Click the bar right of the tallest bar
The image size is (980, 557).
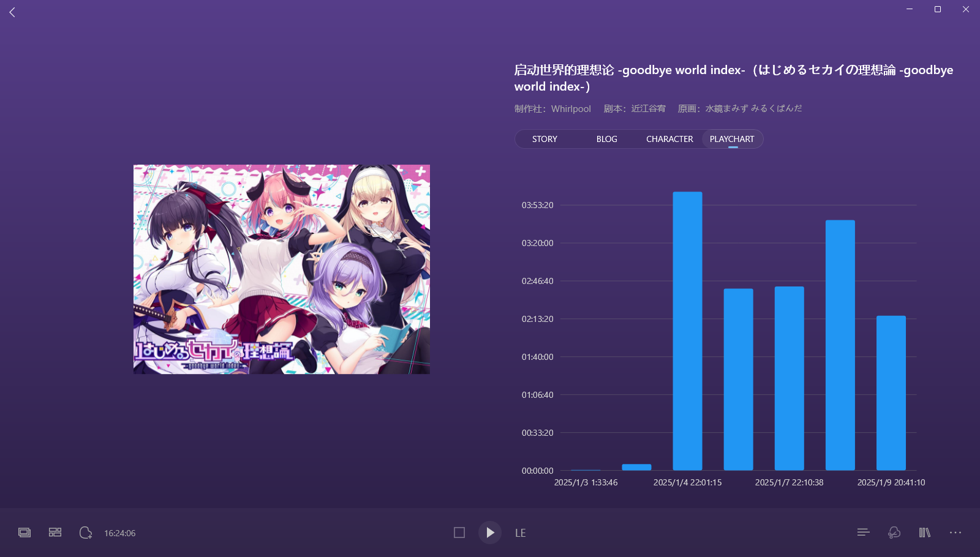[x=739, y=379]
